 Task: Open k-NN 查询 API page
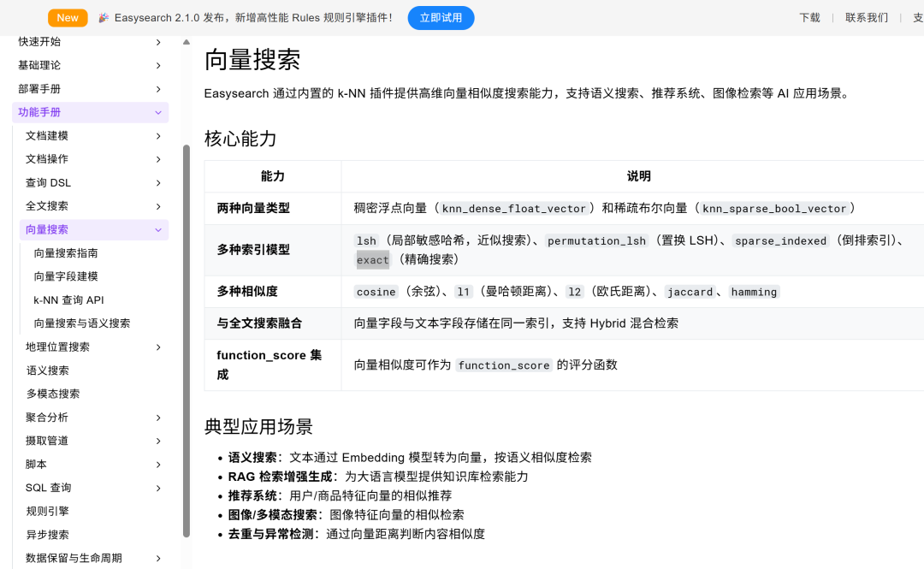[69, 300]
